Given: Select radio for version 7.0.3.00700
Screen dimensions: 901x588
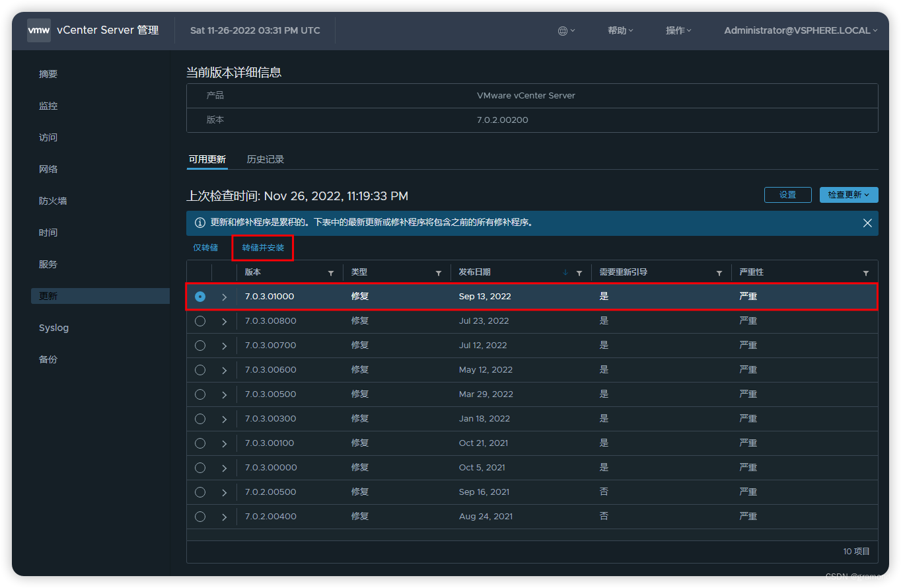Looking at the screenshot, I should pos(200,346).
